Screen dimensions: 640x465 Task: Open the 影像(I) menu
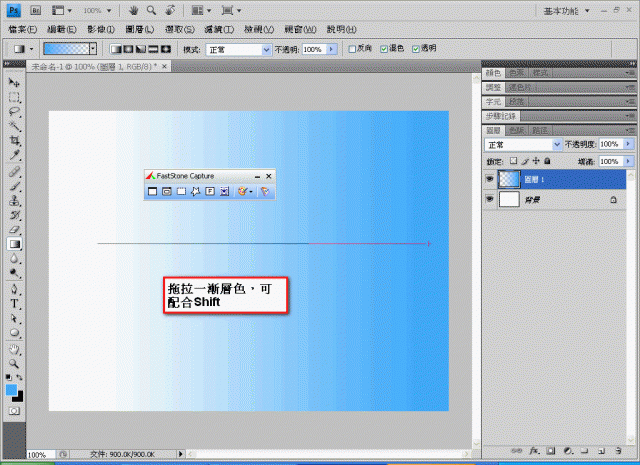[101, 29]
